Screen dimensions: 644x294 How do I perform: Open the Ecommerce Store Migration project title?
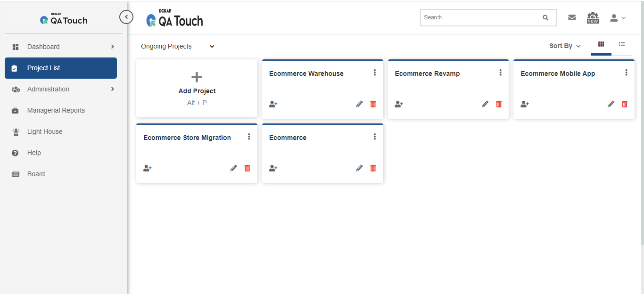pos(187,138)
